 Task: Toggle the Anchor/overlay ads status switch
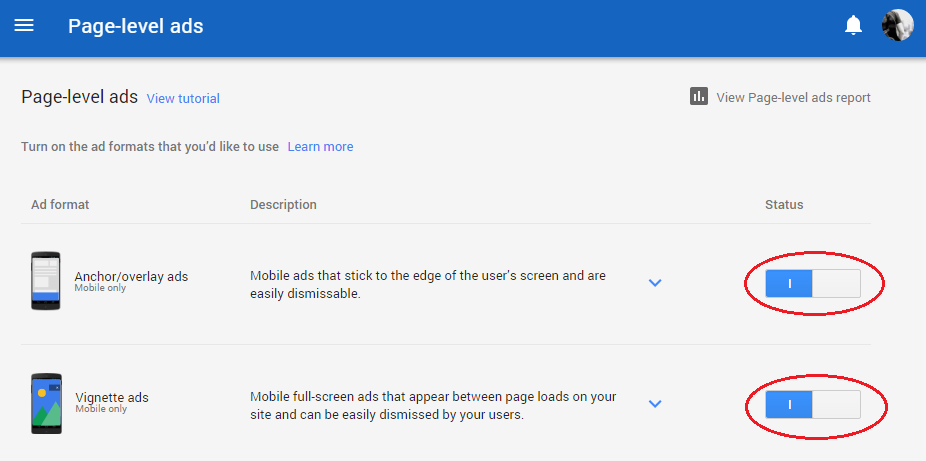coord(813,284)
